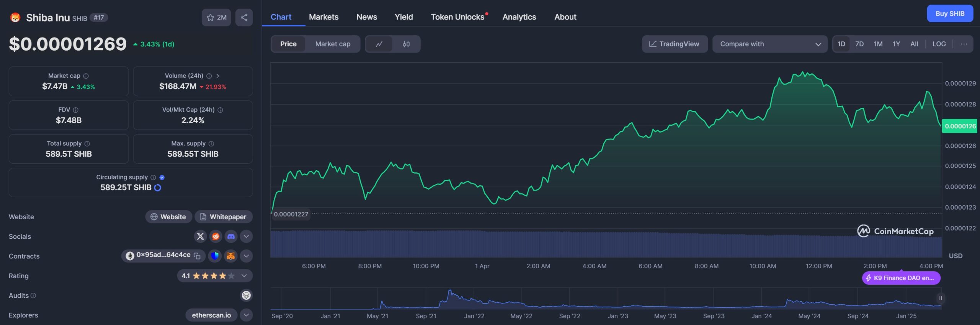Copy the 0x95ad...64c4ce contract address
The width and height of the screenshot is (980, 325).
197,256
